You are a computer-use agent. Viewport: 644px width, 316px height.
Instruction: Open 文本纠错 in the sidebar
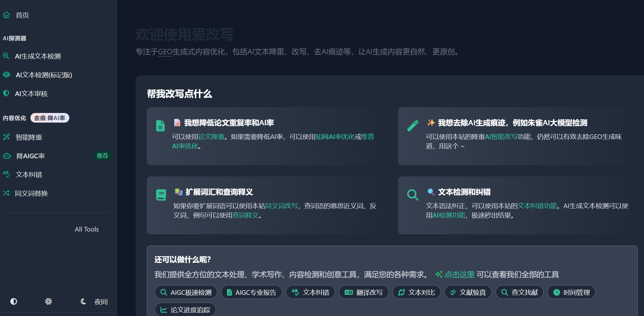point(29,175)
